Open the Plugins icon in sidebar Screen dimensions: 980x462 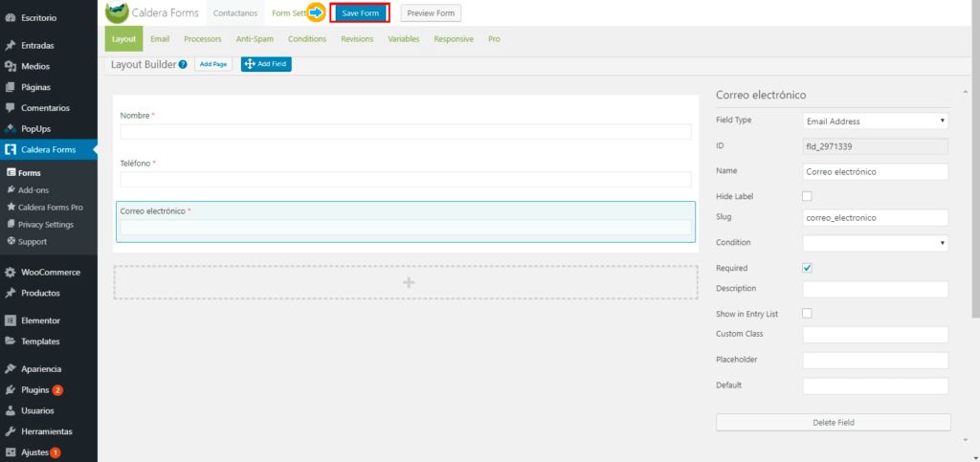11,389
